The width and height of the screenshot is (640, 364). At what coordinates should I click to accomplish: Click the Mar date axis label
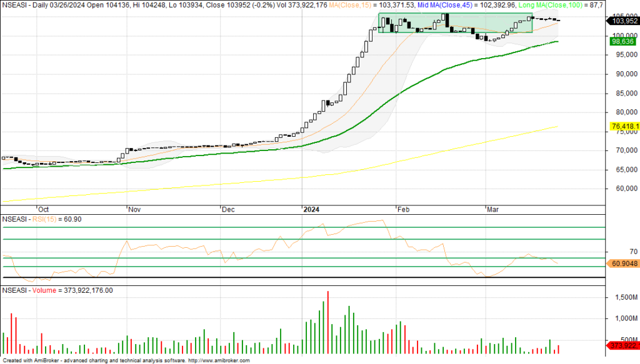click(x=493, y=210)
